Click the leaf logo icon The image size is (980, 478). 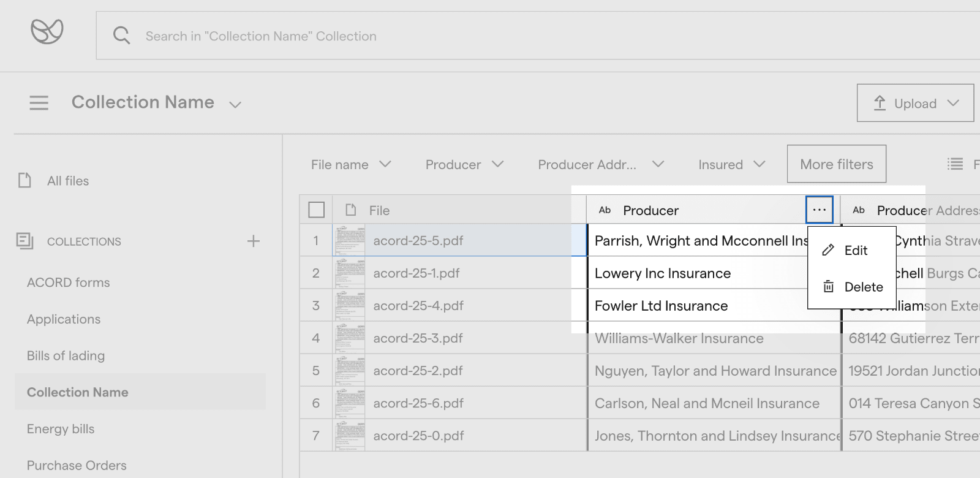click(x=47, y=31)
